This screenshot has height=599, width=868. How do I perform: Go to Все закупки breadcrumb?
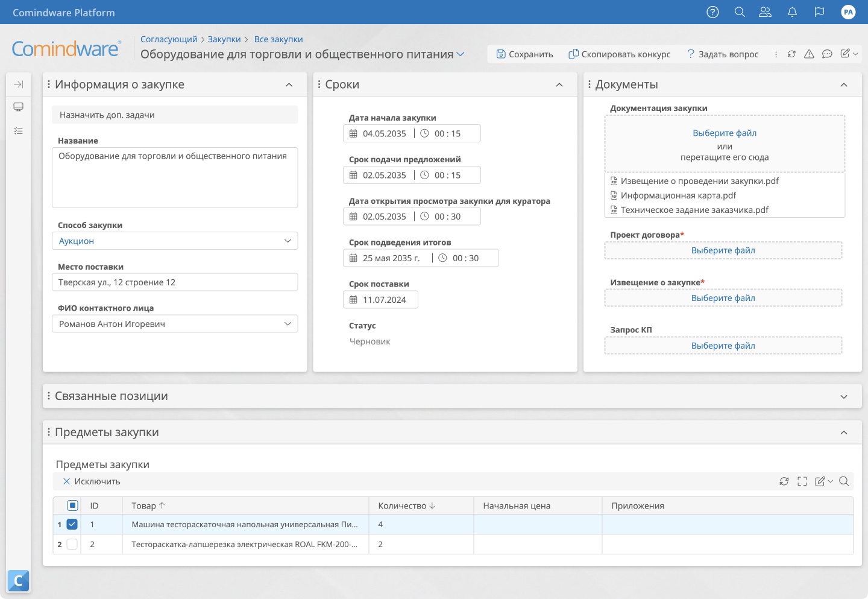coord(278,39)
